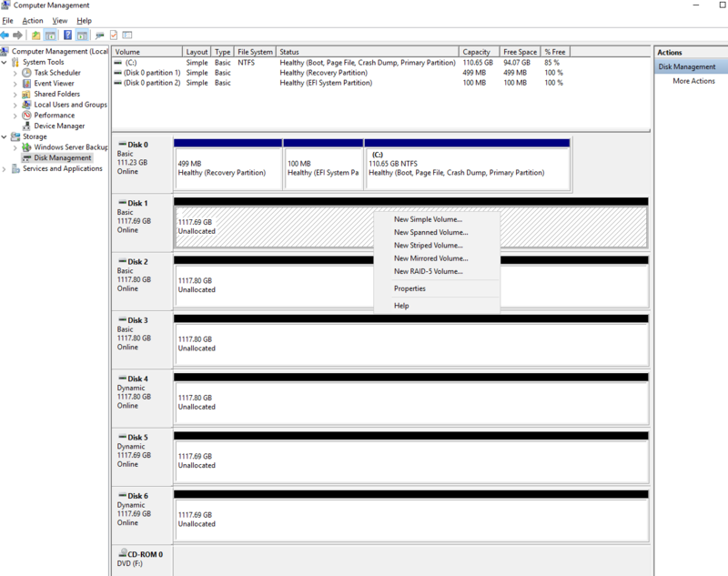The image size is (728, 576).
Task: Select New Simple Volume in context menu
Action: pos(428,218)
